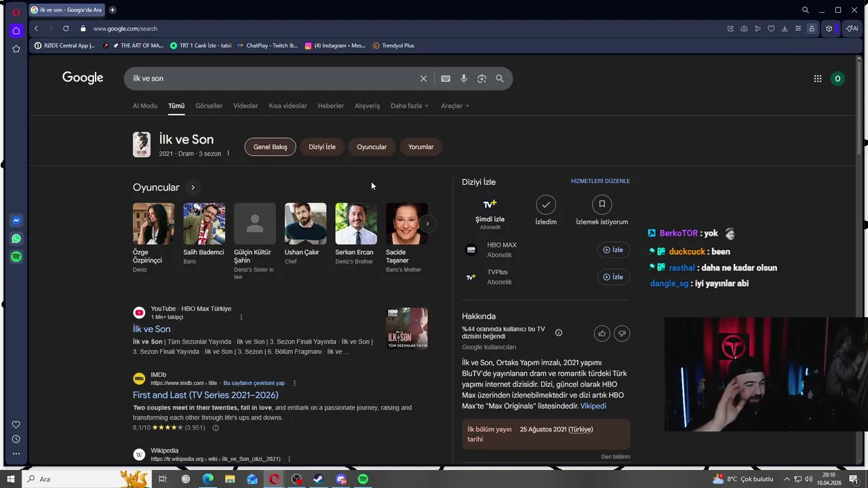Clear the Google search box
This screenshot has width=868, height=488.
(423, 79)
